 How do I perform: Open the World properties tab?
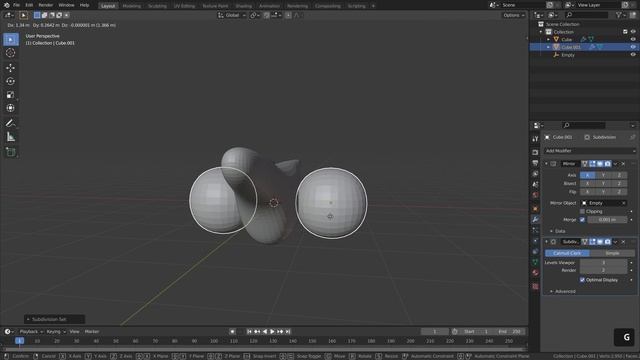535,195
